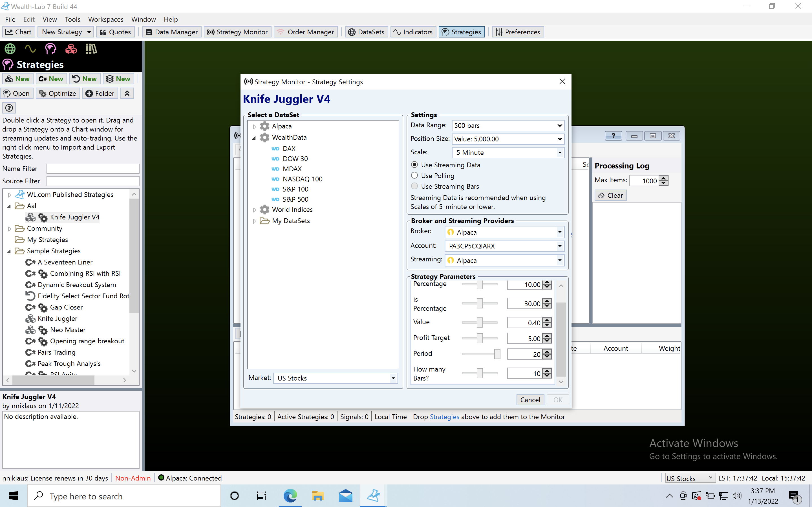This screenshot has width=812, height=507.
Task: Click the Strategies link in status bar
Action: point(444,417)
